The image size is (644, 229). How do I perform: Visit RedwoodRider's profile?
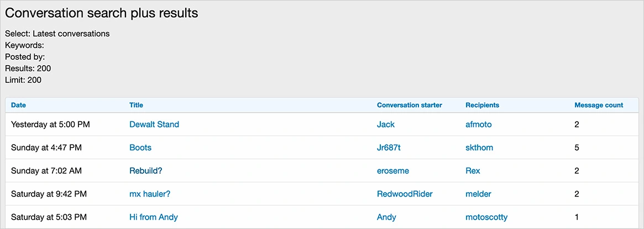tap(405, 194)
